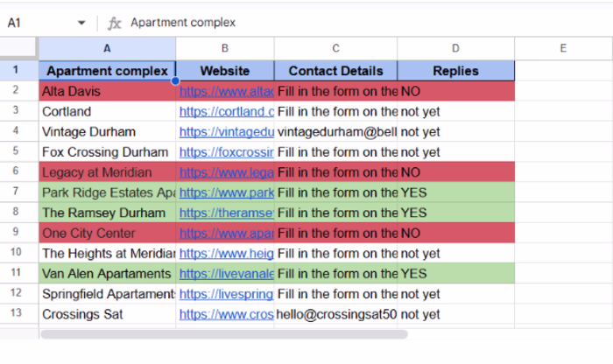Viewport: 613px width, 364px height.
Task: Click the 'Replies' header cell
Action: click(x=455, y=71)
